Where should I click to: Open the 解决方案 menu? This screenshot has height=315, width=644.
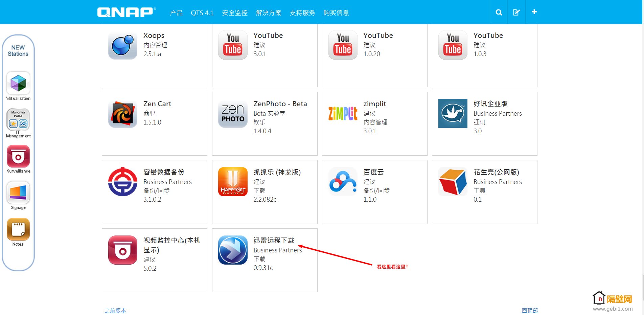[269, 13]
